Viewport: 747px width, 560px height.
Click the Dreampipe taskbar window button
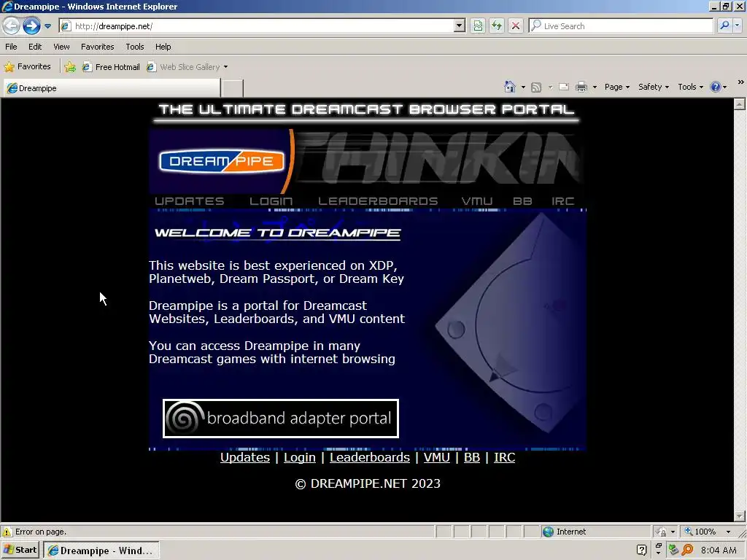(101, 551)
